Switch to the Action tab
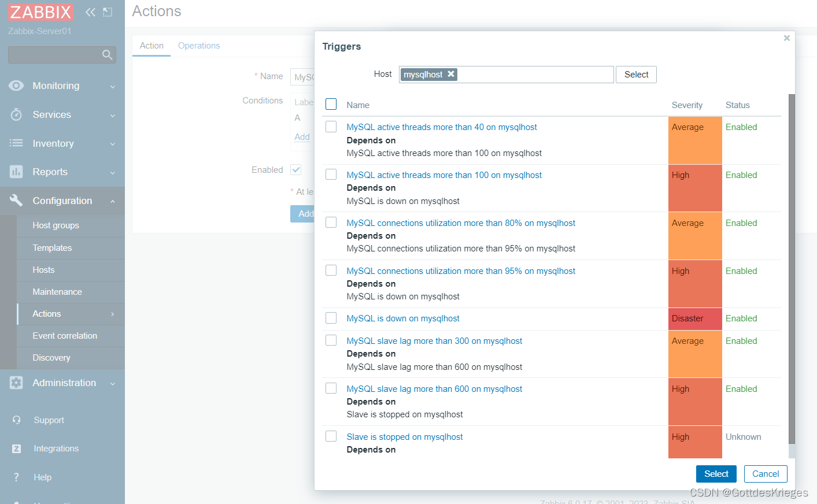Image resolution: width=817 pixels, height=504 pixels. 151,46
